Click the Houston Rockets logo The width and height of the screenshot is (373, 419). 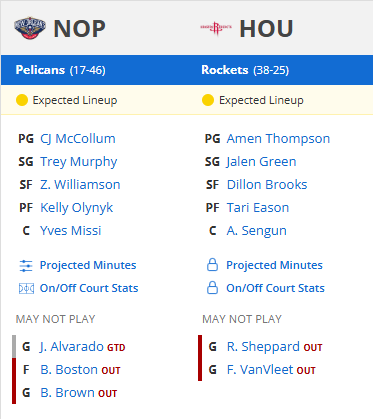coord(216,28)
